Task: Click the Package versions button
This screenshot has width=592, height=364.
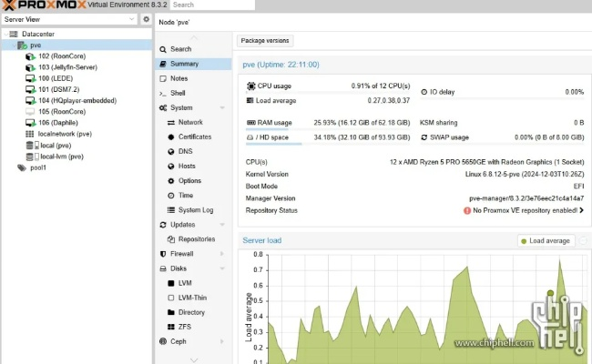Action: (x=265, y=41)
